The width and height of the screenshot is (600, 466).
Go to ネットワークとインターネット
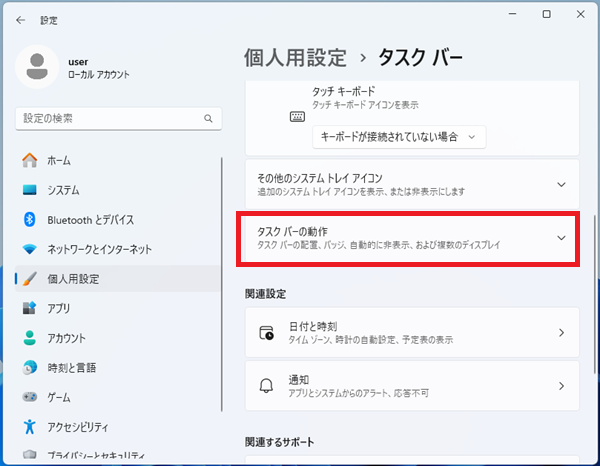tap(99, 249)
